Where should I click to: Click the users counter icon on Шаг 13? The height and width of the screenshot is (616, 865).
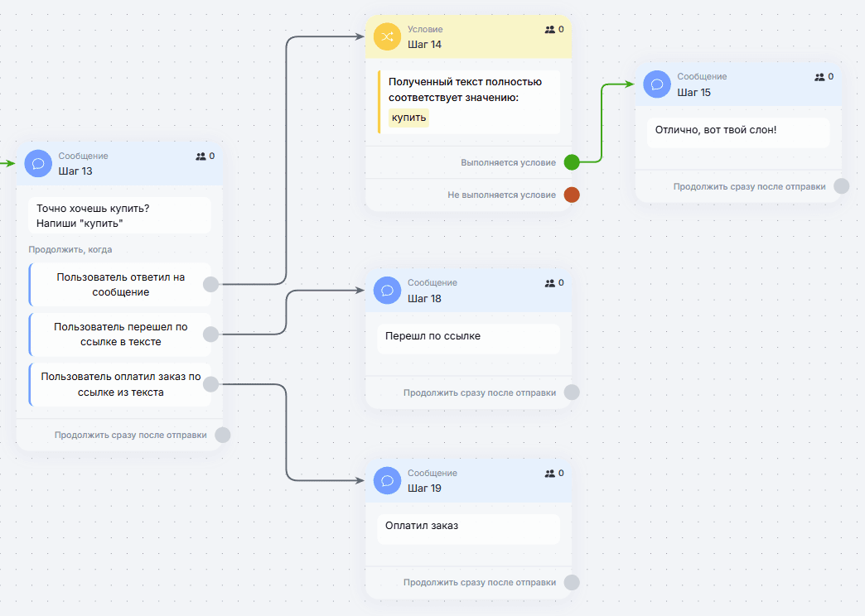201,156
